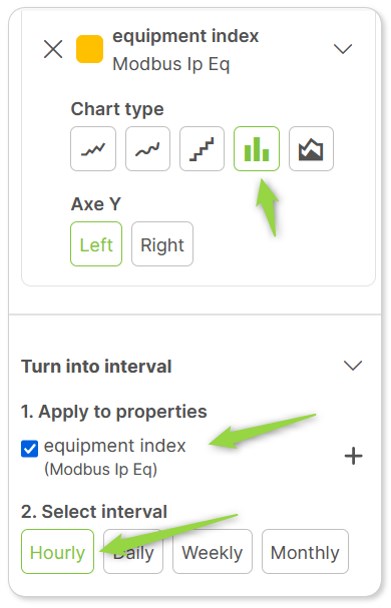Select the Weekly interval
Screen dimensions: 391x608
point(212,551)
